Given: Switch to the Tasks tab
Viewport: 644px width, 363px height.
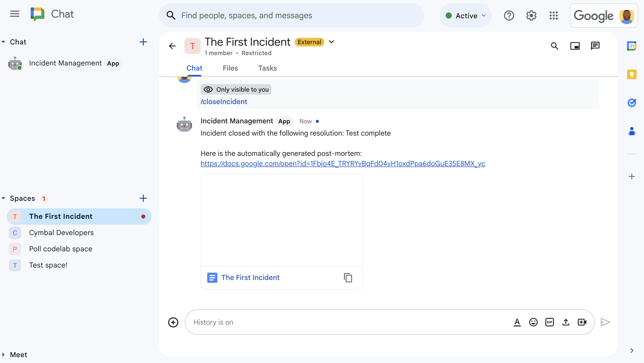Looking at the screenshot, I should 268,68.
